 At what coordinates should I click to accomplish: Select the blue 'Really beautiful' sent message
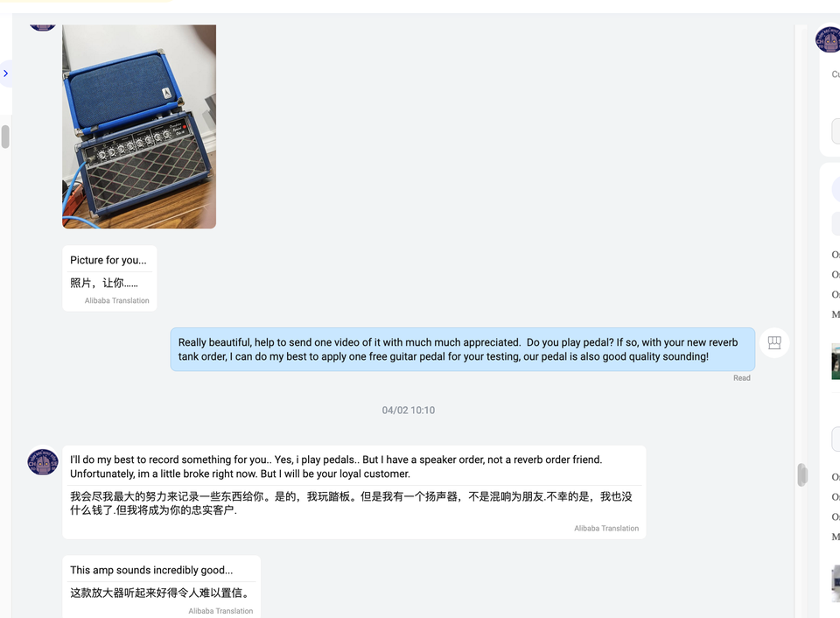463,349
